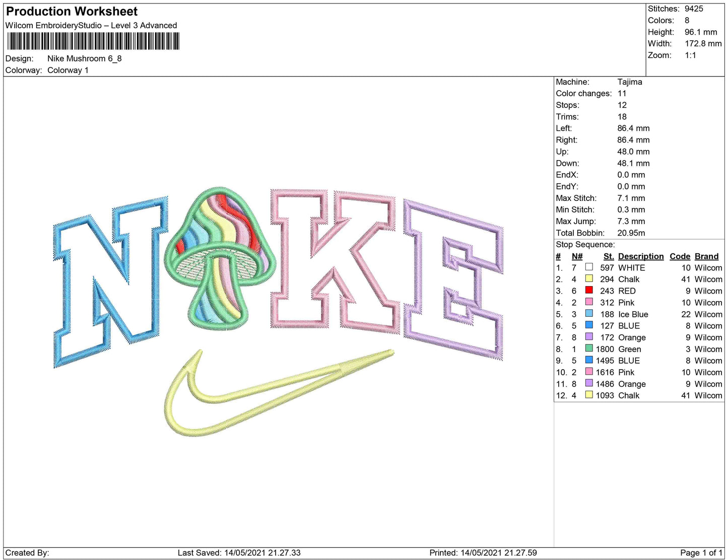Click the Description column header

click(640, 256)
